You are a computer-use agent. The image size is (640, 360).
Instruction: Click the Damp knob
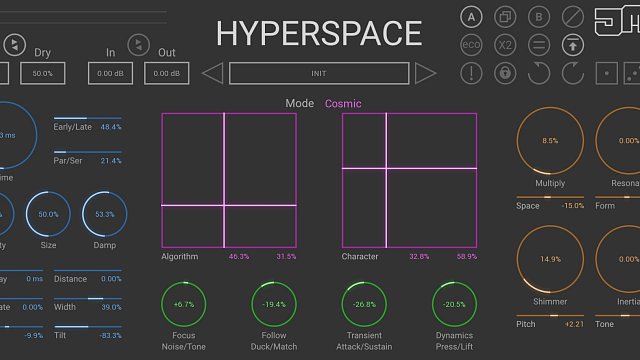coord(104,214)
